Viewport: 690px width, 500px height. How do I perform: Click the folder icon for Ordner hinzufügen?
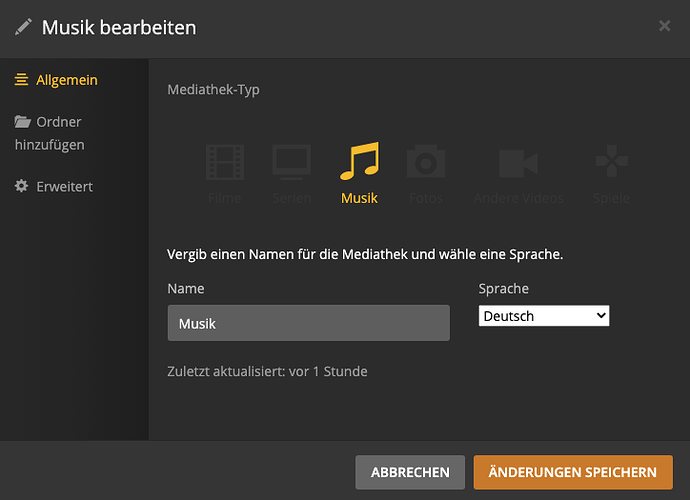click(23, 122)
